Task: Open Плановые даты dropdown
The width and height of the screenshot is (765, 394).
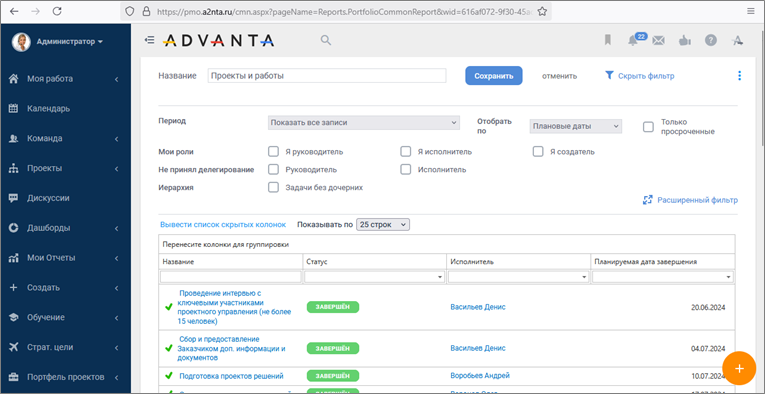Action: (576, 126)
